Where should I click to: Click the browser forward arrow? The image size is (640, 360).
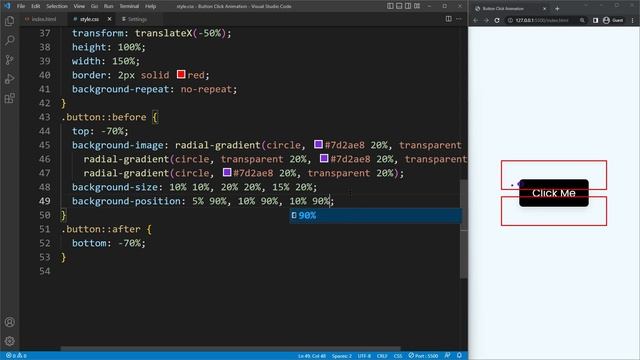(x=486, y=20)
